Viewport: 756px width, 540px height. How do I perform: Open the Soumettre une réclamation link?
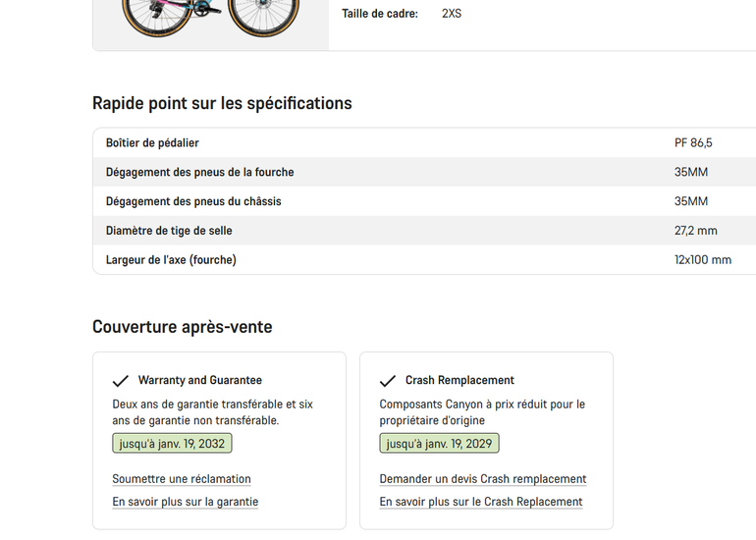point(182,479)
